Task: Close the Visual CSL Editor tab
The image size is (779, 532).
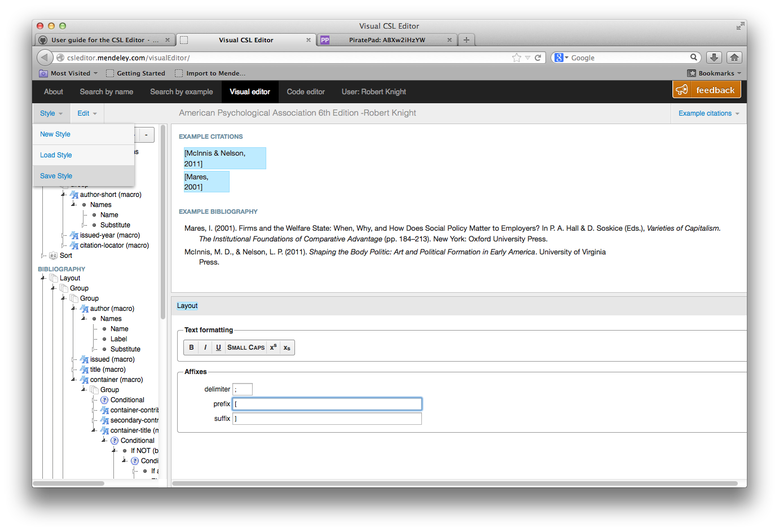Action: point(308,40)
